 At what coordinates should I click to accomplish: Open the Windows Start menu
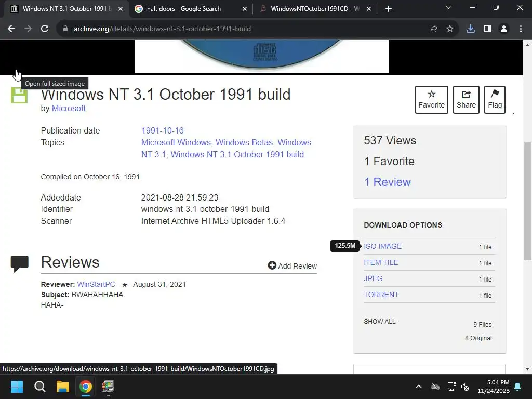(17, 387)
